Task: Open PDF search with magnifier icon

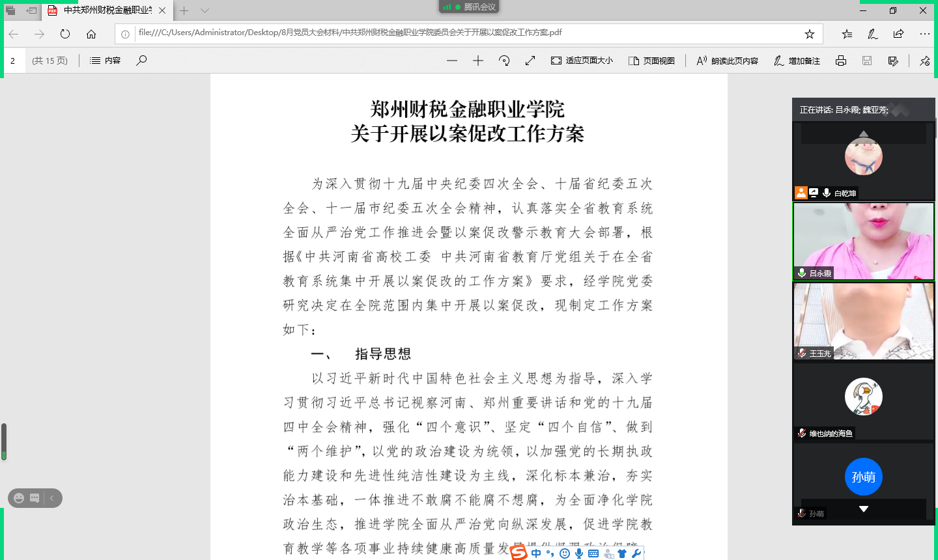Action: click(141, 61)
